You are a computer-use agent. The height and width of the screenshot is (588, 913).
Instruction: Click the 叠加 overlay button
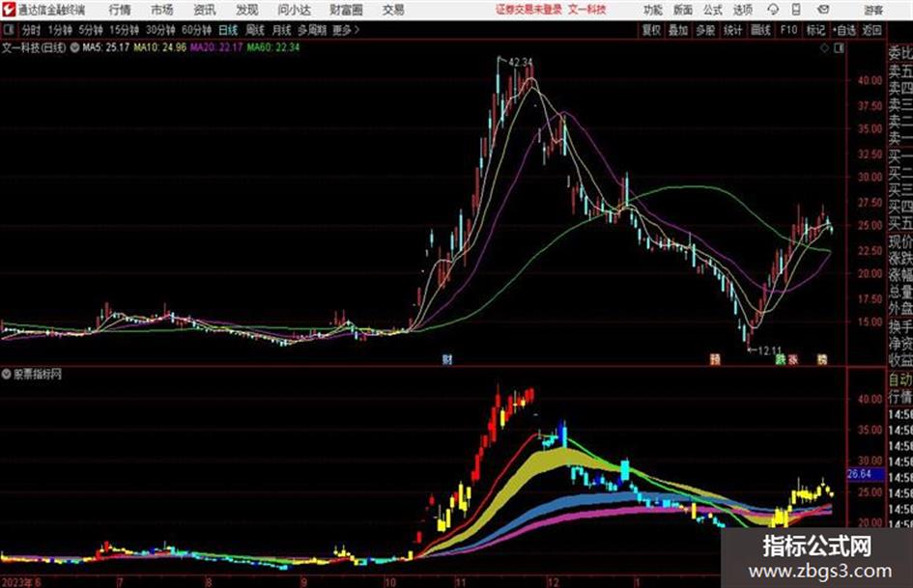(678, 30)
